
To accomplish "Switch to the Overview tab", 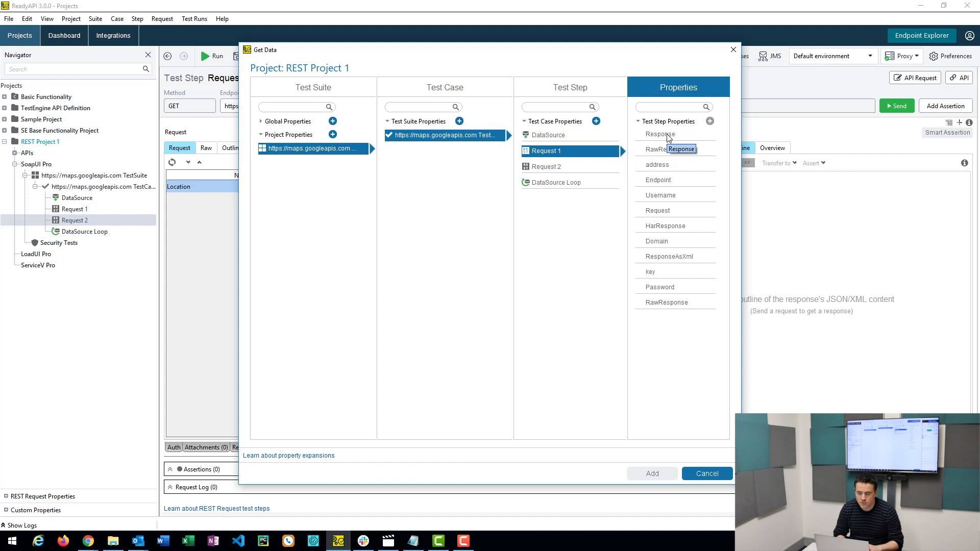I will [772, 147].
